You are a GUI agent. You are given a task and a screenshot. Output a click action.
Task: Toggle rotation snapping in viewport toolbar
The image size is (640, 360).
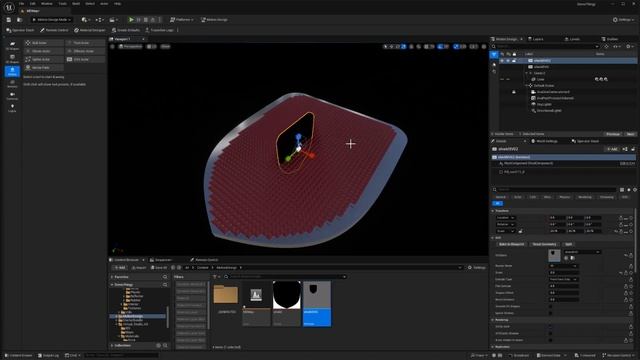click(x=440, y=47)
